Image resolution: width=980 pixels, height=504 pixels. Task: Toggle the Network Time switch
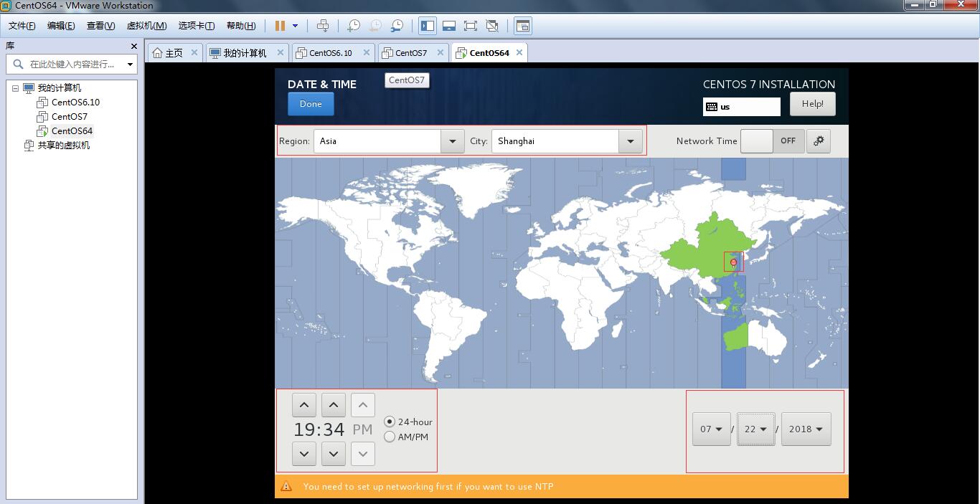[x=771, y=141]
